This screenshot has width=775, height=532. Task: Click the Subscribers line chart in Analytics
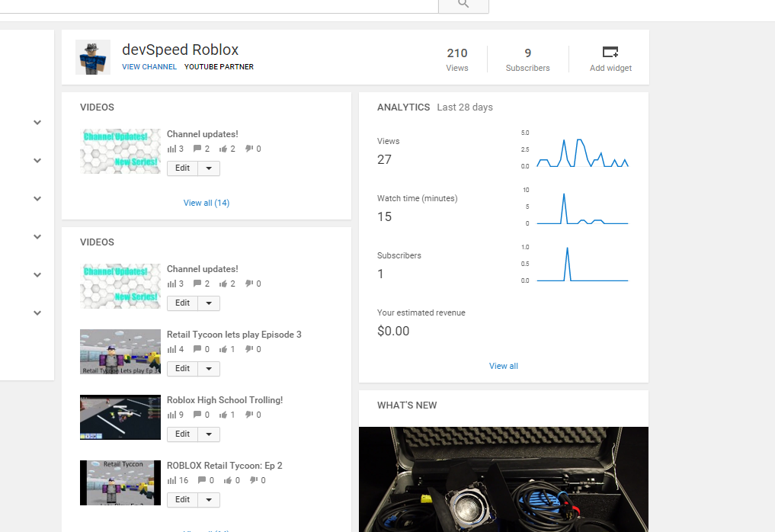582,264
